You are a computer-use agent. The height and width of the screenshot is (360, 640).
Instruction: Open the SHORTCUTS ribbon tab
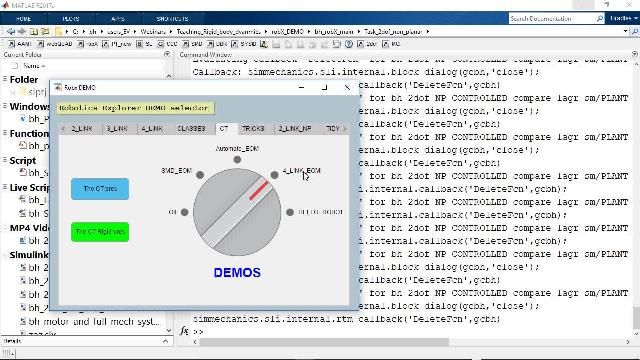(172, 19)
